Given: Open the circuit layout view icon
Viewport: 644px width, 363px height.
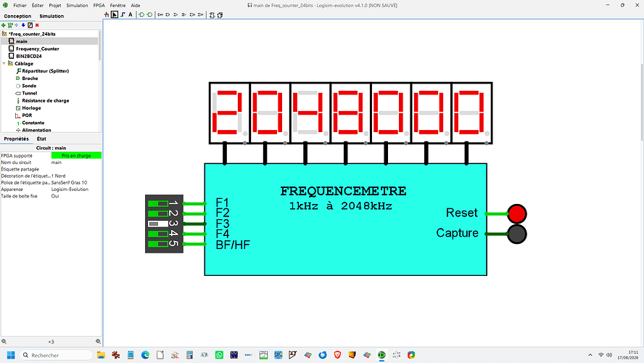Looking at the screenshot, I should pos(212,15).
